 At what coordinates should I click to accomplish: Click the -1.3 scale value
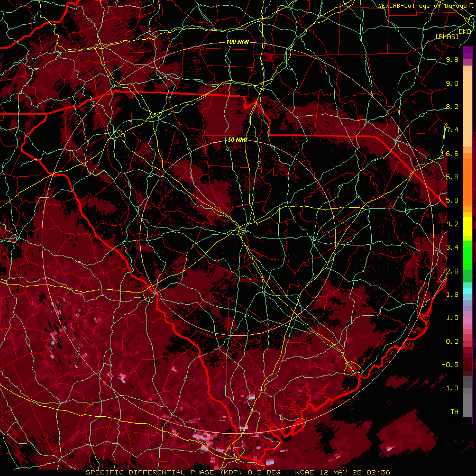pos(450,388)
